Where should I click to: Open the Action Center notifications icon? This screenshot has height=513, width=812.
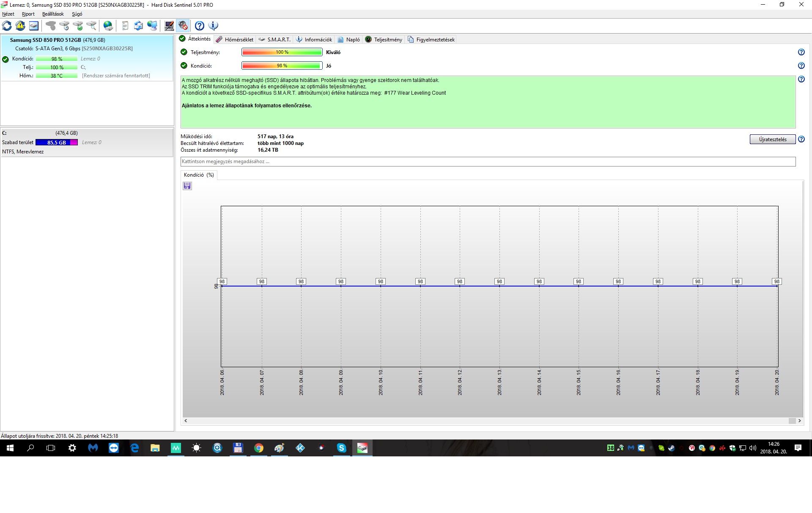798,448
